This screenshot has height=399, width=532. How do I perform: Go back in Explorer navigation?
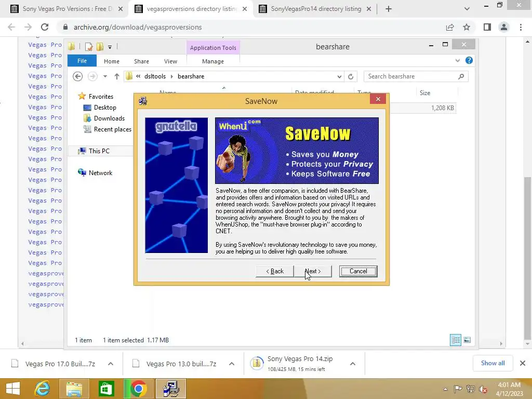point(78,76)
